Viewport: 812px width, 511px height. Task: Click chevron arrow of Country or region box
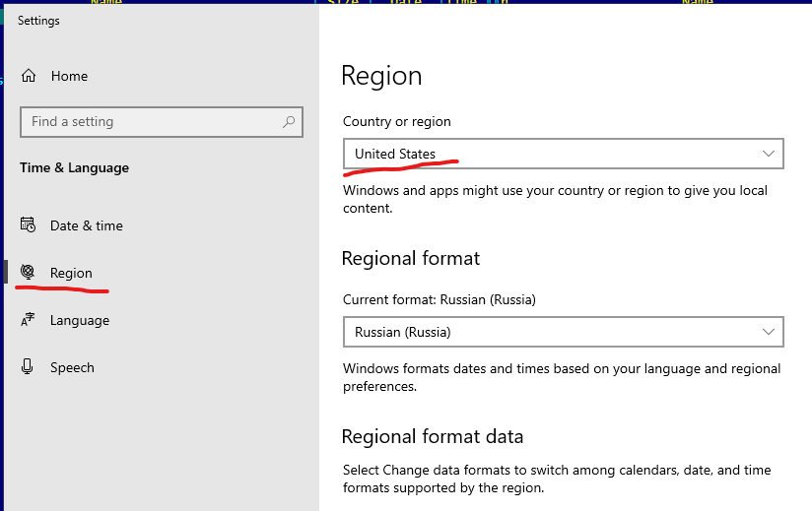click(x=769, y=154)
